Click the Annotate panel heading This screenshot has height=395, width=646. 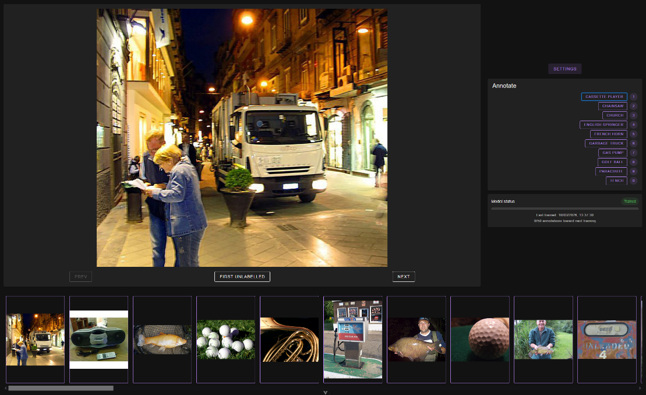(x=504, y=86)
